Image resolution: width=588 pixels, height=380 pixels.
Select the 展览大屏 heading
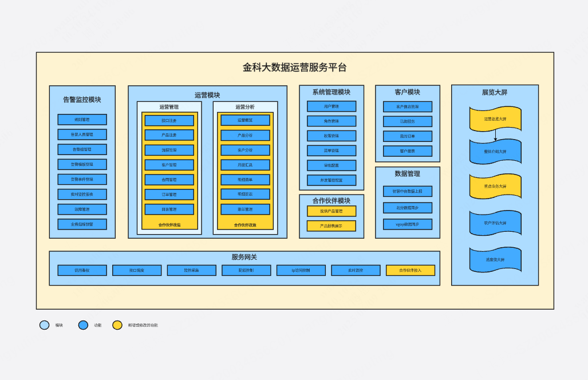click(x=495, y=92)
